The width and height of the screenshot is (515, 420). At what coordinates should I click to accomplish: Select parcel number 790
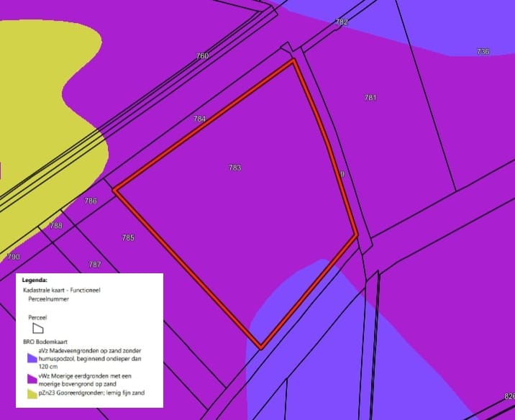point(13,257)
